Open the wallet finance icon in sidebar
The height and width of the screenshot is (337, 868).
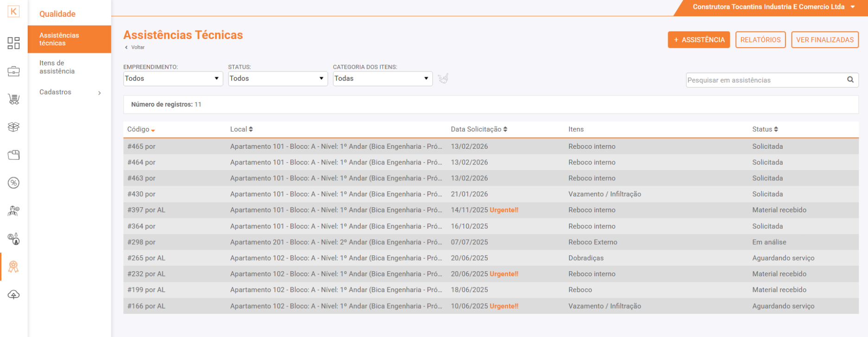[13, 155]
